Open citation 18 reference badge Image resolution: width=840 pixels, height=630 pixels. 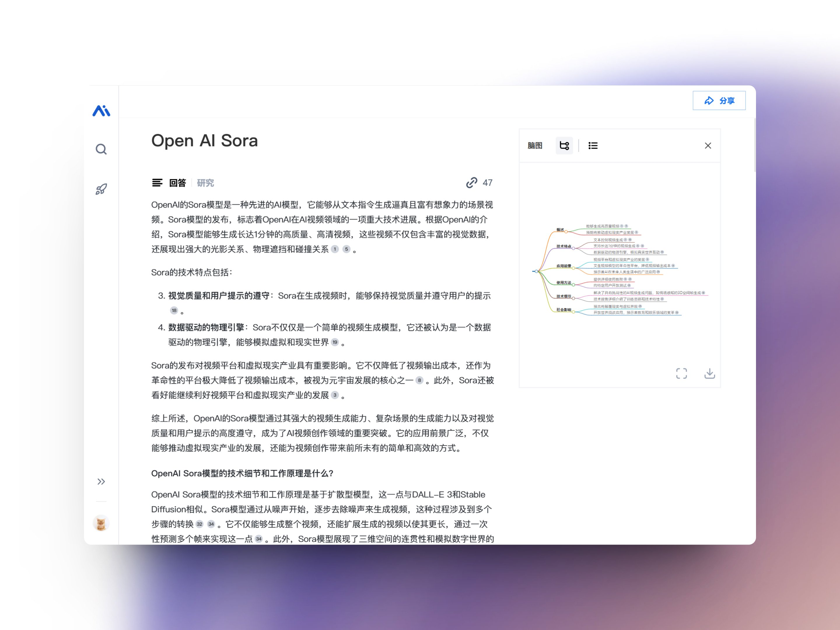pyautogui.click(x=174, y=310)
